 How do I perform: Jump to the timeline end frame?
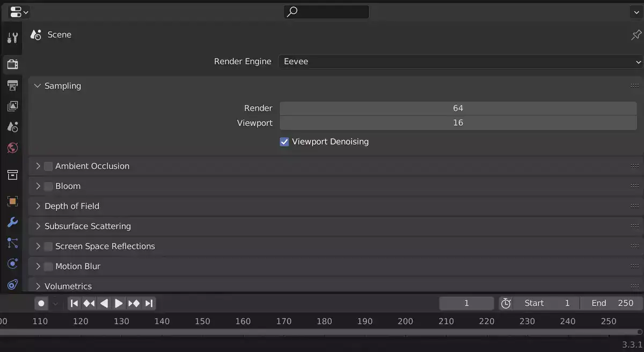149,304
